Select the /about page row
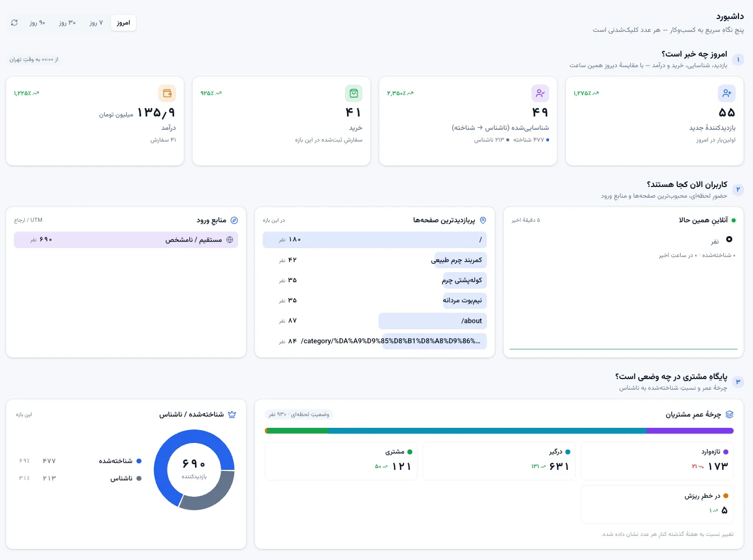Image resolution: width=753 pixels, height=560 pixels. [375, 321]
